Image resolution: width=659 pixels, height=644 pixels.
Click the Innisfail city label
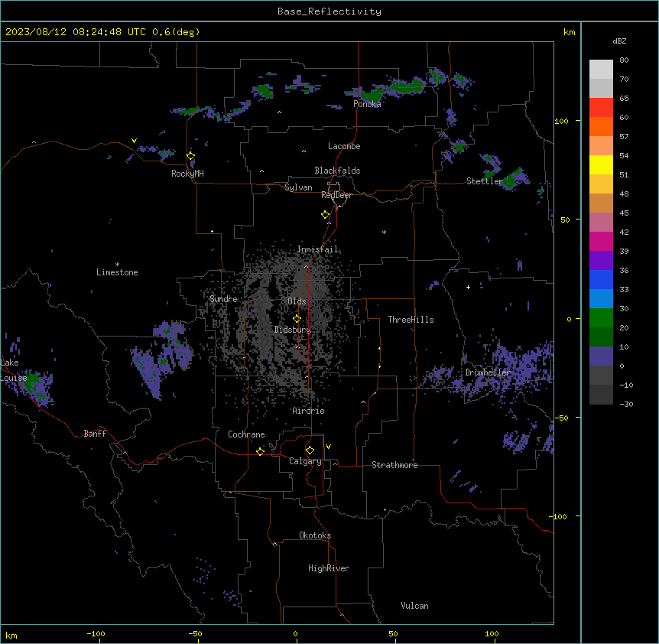pyautogui.click(x=317, y=249)
